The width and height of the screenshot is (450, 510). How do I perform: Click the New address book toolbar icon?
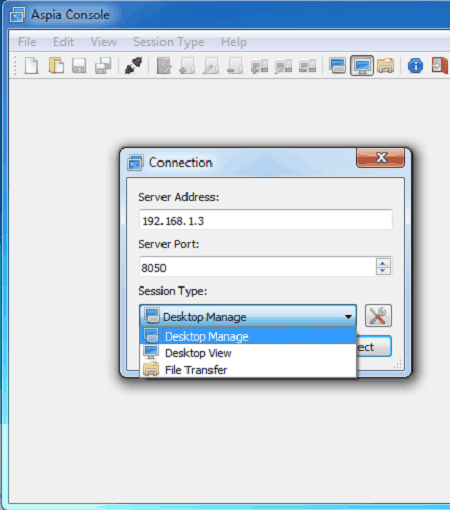(x=32, y=66)
